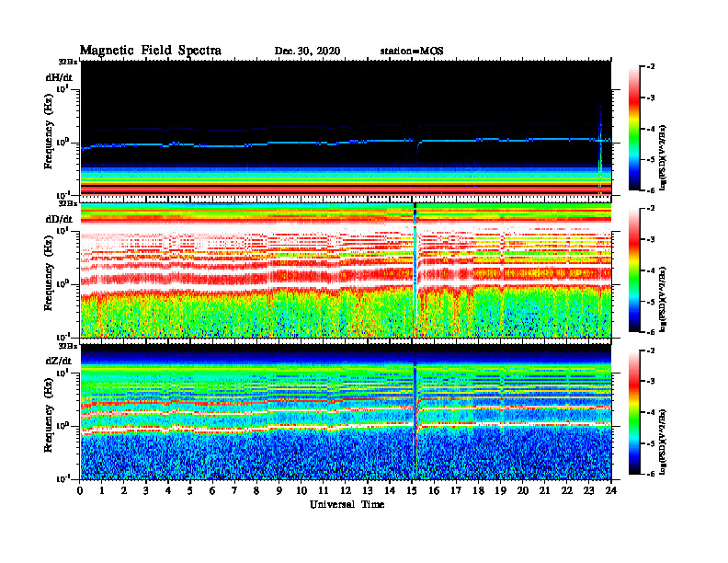
Task: Click log(PSD) label beside dD/dt color scale
Action: tap(663, 300)
